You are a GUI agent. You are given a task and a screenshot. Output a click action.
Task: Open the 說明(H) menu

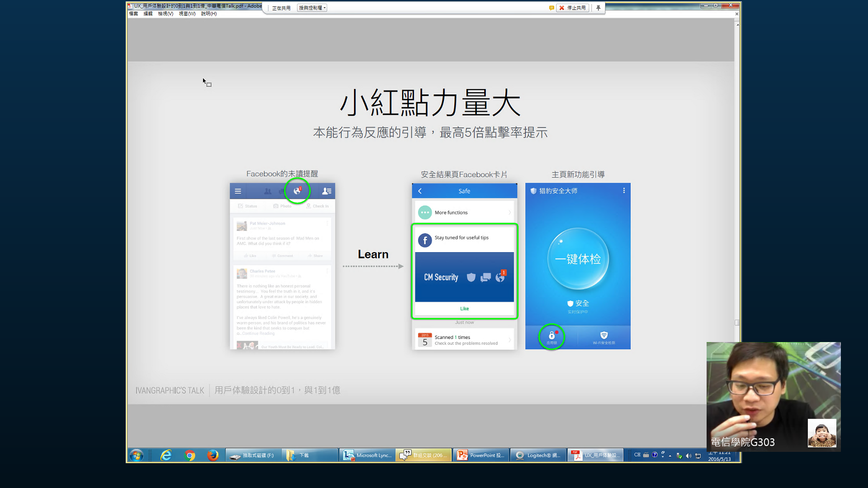click(208, 14)
